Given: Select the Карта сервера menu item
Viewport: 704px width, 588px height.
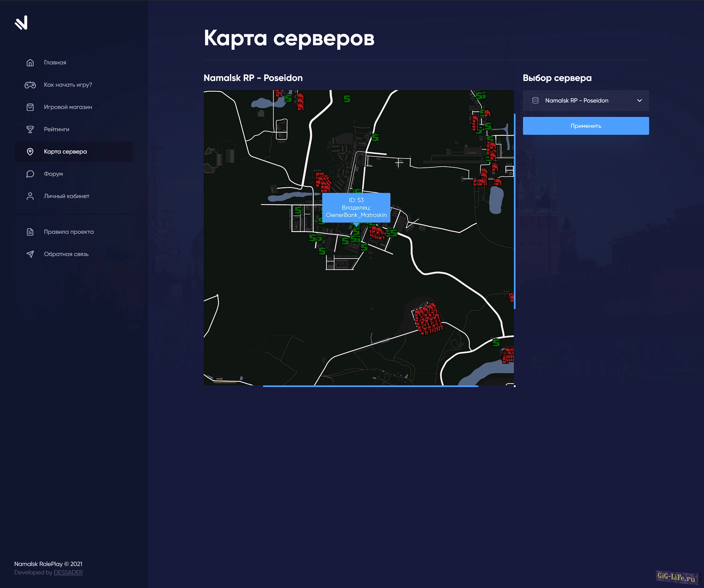Looking at the screenshot, I should coord(65,152).
